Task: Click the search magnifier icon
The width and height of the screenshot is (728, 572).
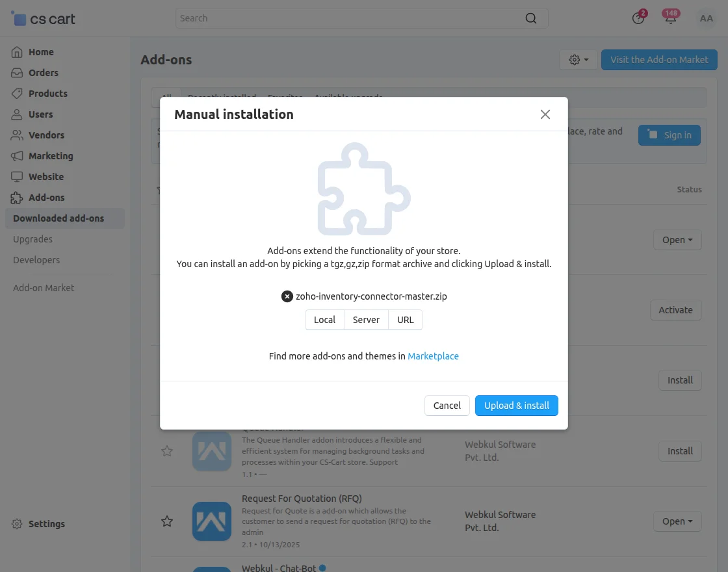Action: pyautogui.click(x=531, y=18)
